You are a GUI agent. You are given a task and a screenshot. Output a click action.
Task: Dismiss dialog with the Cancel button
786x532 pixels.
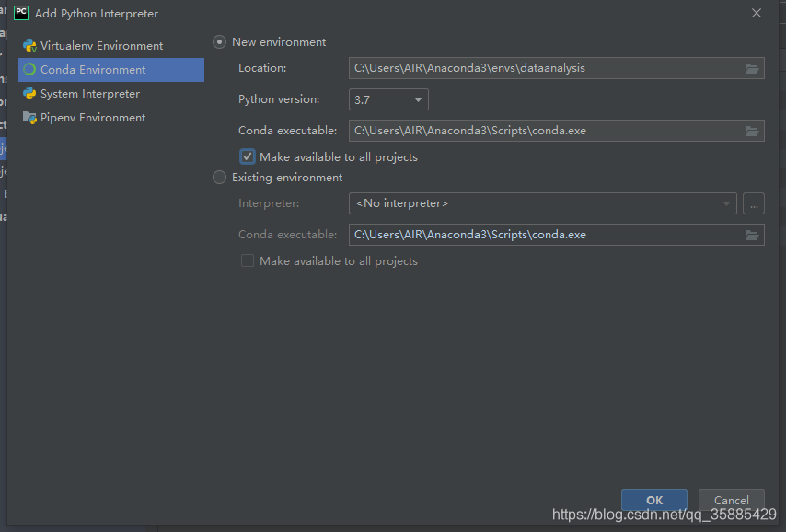(732, 500)
